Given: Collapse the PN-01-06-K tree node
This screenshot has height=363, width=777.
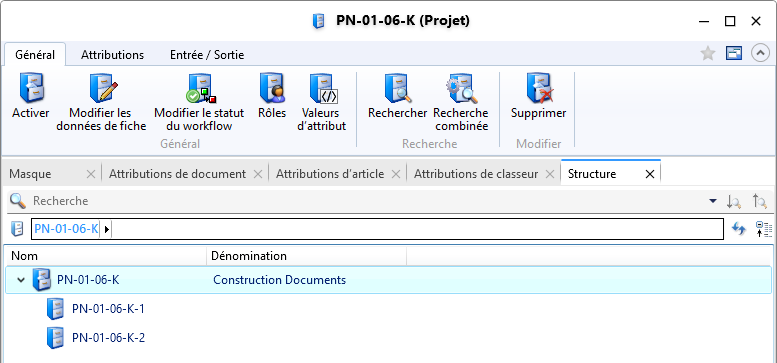Looking at the screenshot, I should pos(21,280).
